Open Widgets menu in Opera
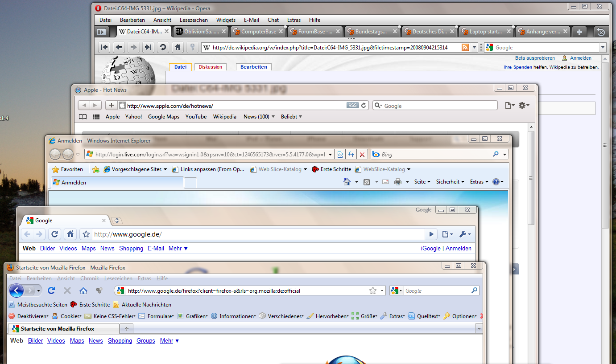This screenshot has height=364, width=616. [x=226, y=20]
